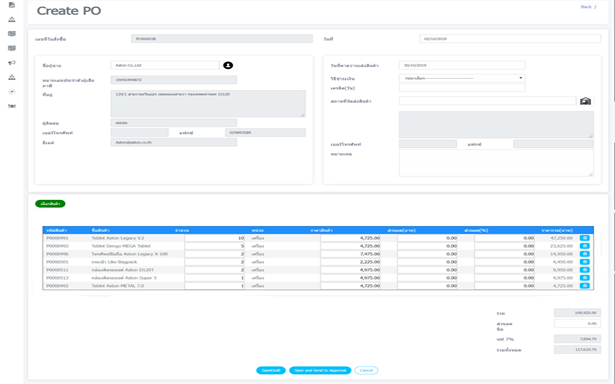The image size is (615, 384).
Task: Expand the payment method dropdown
Action: [x=462, y=78]
